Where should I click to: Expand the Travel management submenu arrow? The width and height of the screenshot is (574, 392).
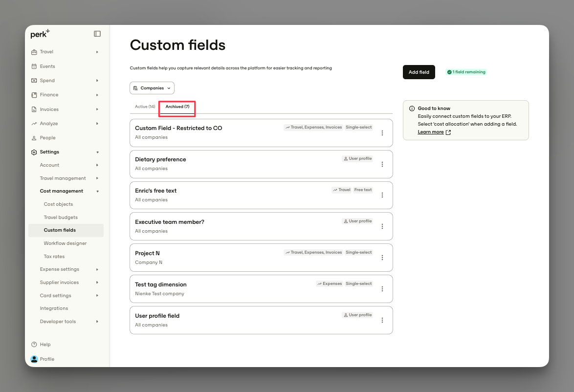[x=97, y=178]
